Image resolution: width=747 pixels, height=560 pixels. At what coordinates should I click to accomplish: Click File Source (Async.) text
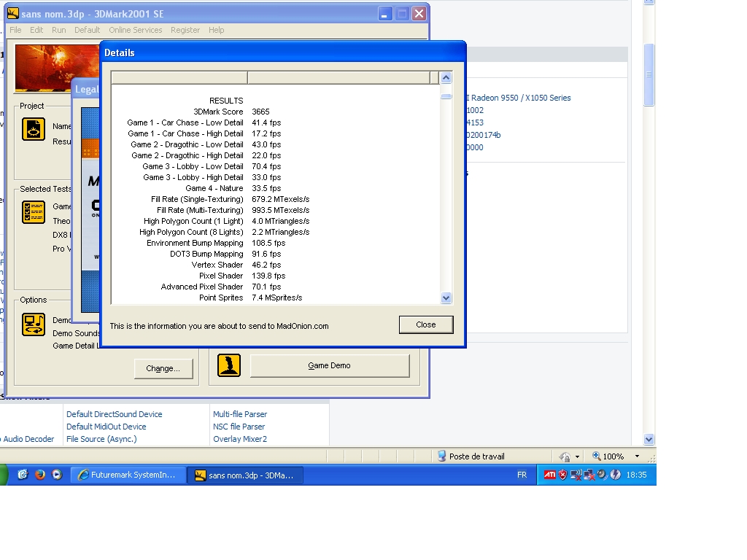101,439
